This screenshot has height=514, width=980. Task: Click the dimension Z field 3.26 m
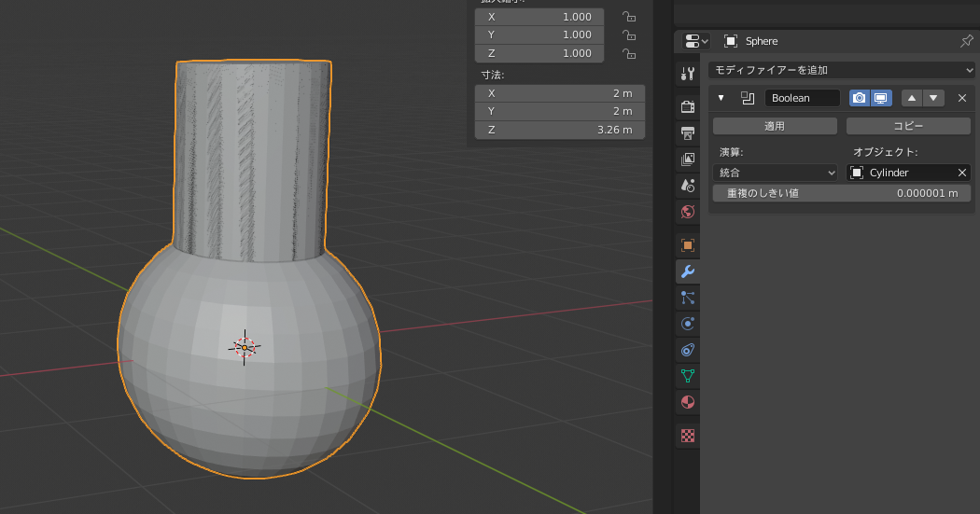tap(560, 130)
